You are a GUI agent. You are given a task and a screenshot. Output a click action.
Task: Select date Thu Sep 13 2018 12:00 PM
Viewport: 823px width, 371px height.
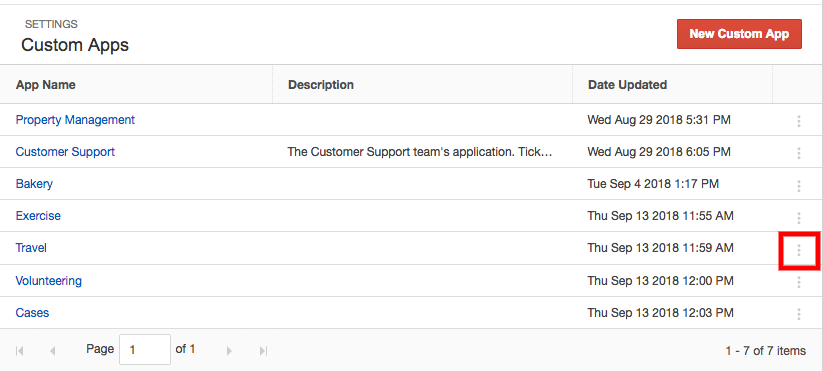[660, 281]
